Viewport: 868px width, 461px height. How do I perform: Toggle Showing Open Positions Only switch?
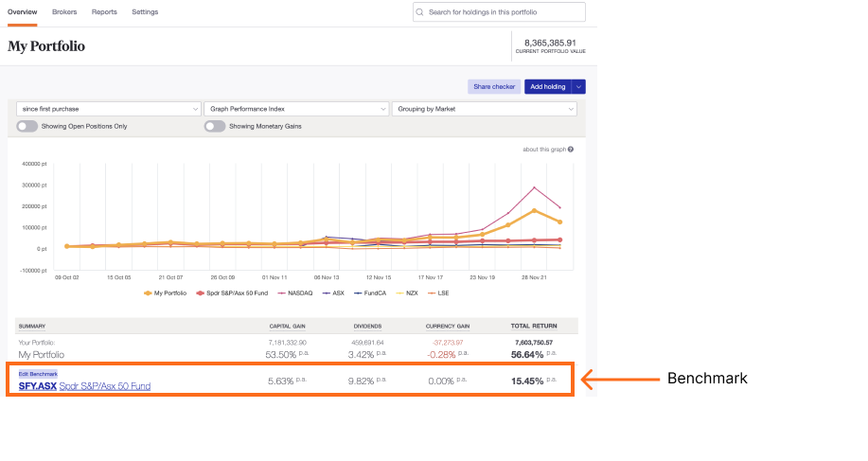(x=27, y=126)
